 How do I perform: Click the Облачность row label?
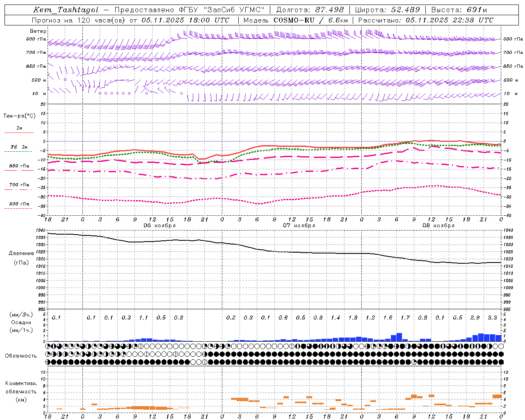tap(21, 356)
